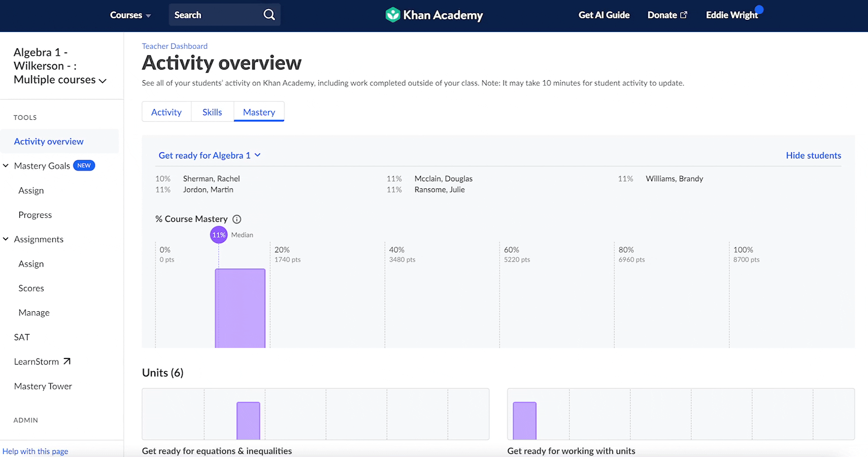The height and width of the screenshot is (457, 868).
Task: Open the Eddie Wright account menu
Action: pos(731,15)
